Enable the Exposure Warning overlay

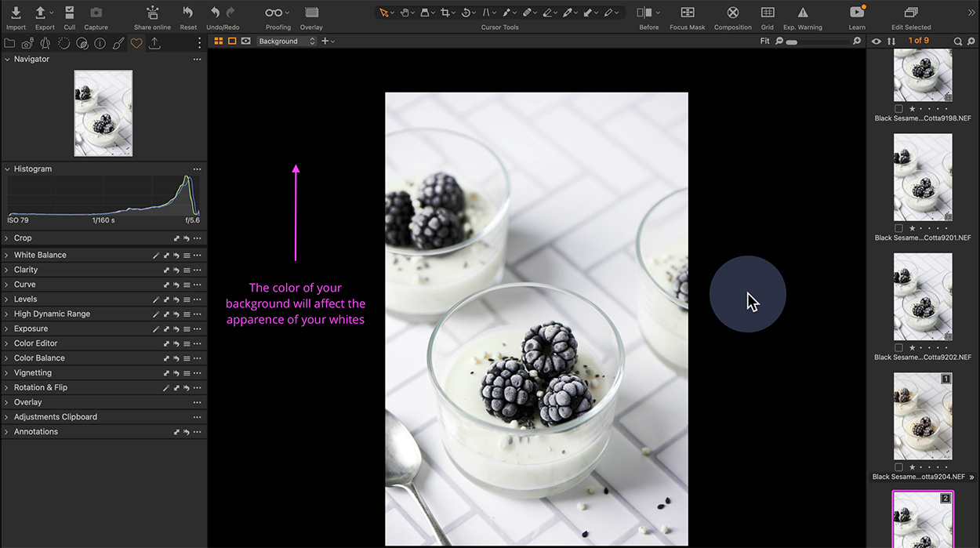[x=802, y=13]
